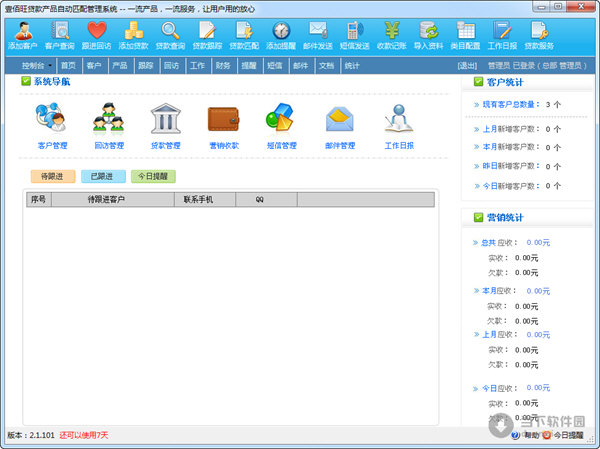Expand the 控制台 dropdown menu
The image size is (600, 449).
click(38, 65)
